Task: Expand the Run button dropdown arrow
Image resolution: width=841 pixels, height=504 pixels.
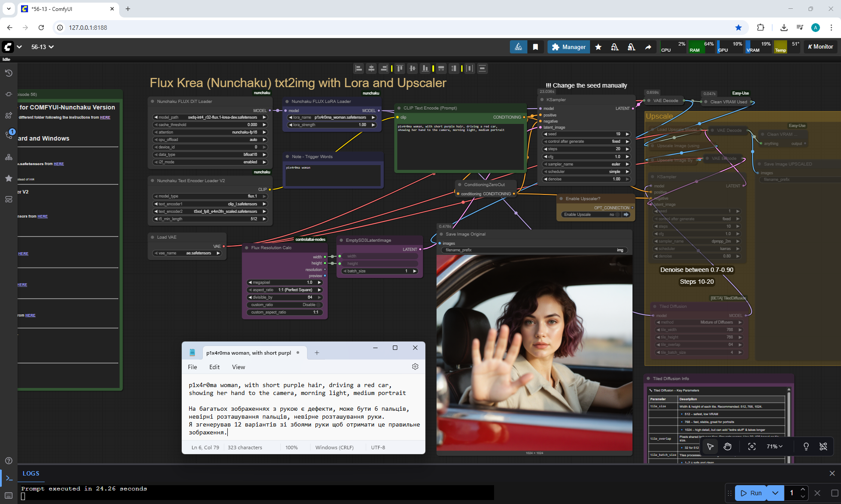Action: tap(775, 493)
